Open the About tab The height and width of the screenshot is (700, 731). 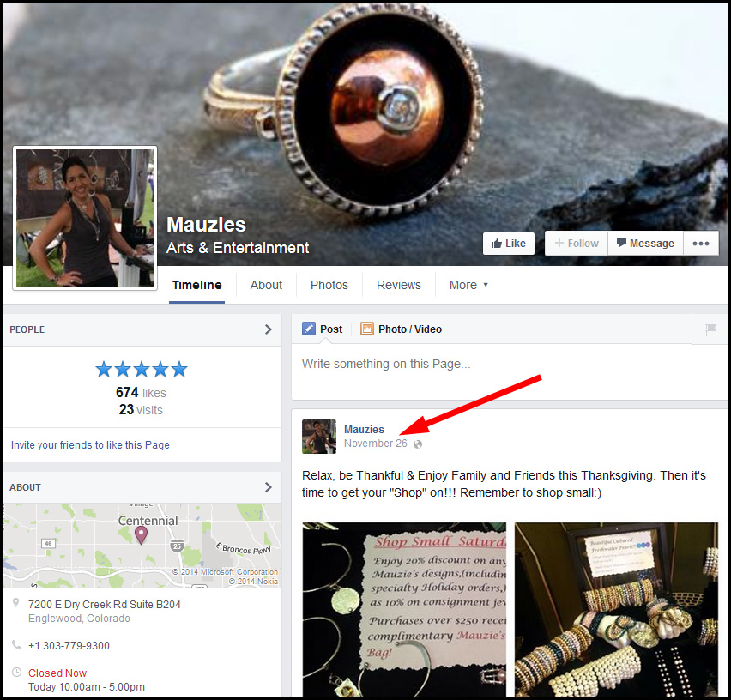point(266,285)
